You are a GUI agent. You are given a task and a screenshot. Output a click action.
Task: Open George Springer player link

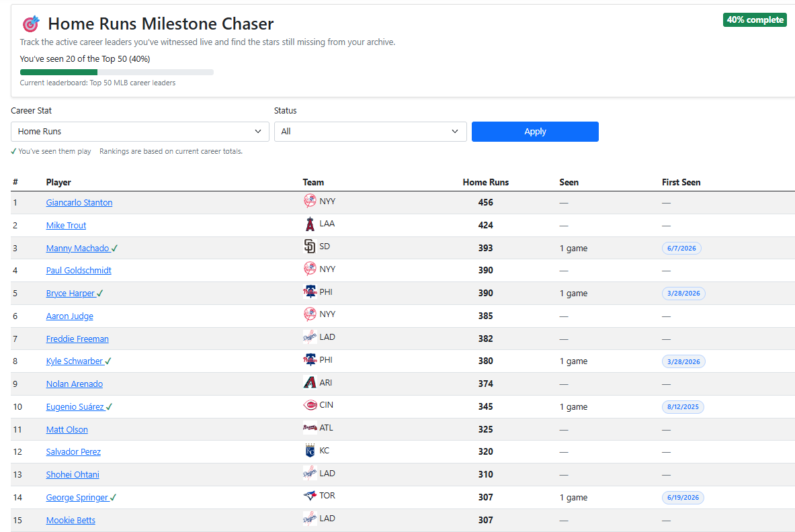click(x=77, y=498)
